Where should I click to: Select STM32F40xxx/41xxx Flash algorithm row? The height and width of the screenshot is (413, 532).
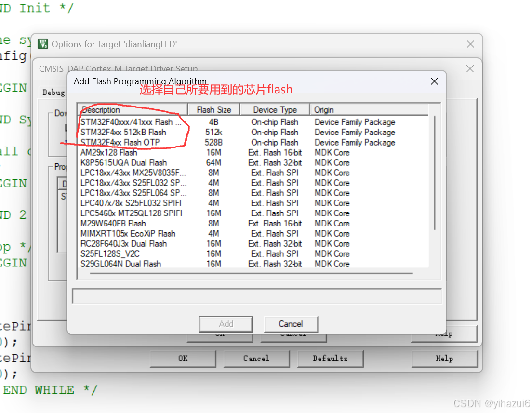(x=253, y=122)
